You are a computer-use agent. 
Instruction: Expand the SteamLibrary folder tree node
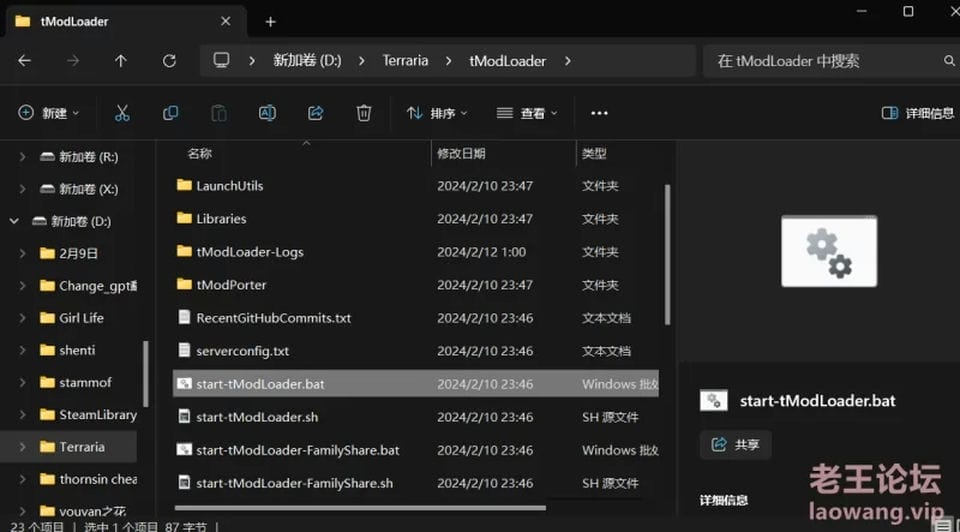(x=22, y=414)
